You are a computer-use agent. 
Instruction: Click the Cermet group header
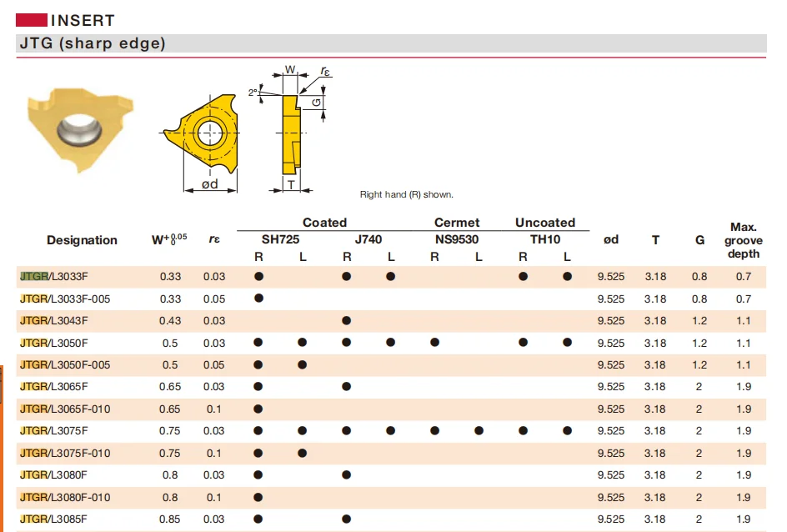(x=457, y=223)
